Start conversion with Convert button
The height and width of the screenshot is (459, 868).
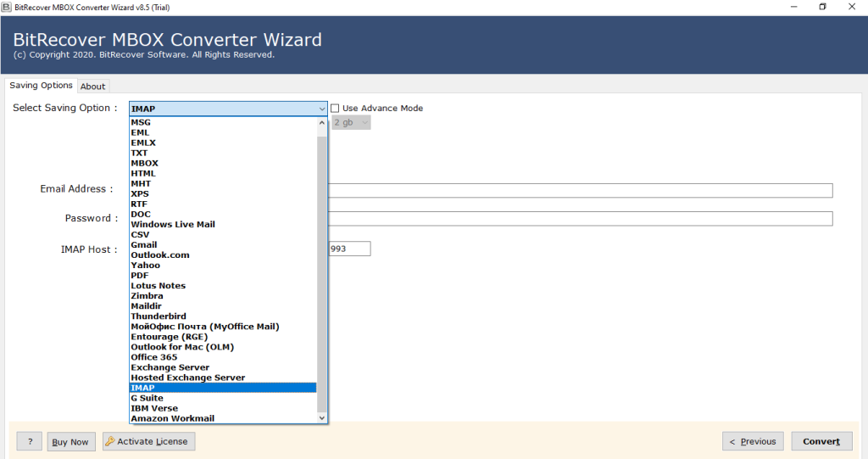click(821, 442)
